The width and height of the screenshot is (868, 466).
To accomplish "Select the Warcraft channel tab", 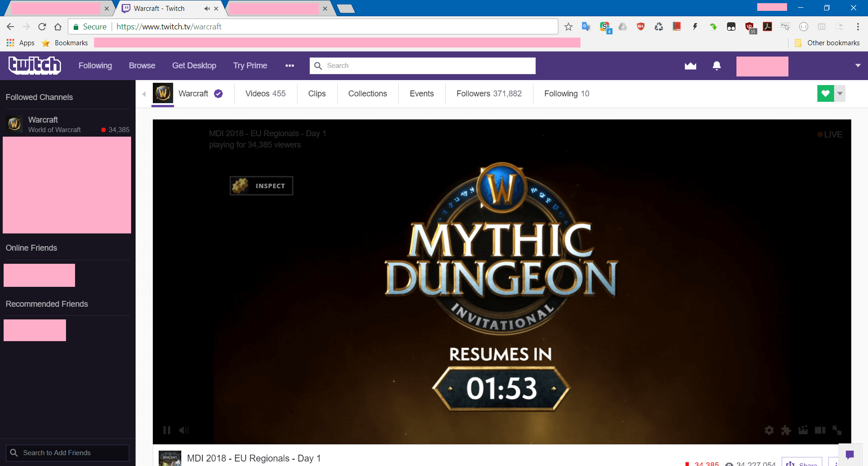I will 193,94.
